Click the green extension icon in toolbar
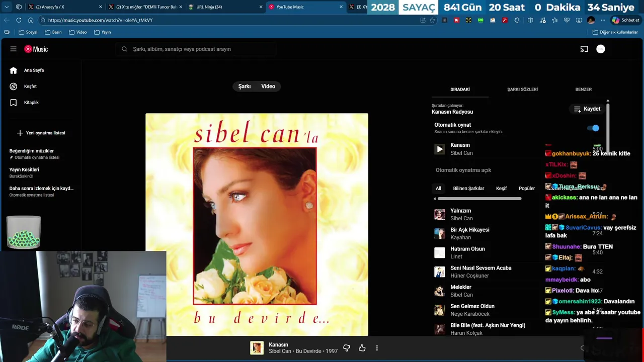 click(481, 20)
